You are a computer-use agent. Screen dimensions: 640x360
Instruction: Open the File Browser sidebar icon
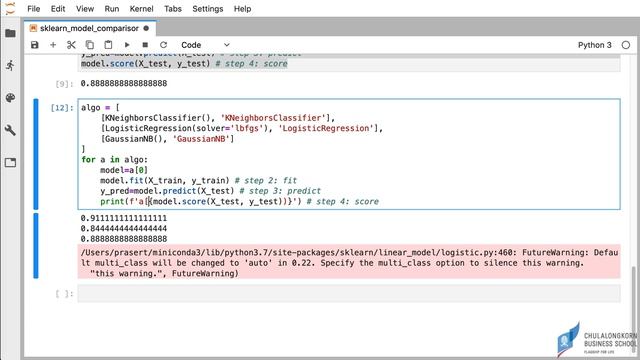click(10, 33)
